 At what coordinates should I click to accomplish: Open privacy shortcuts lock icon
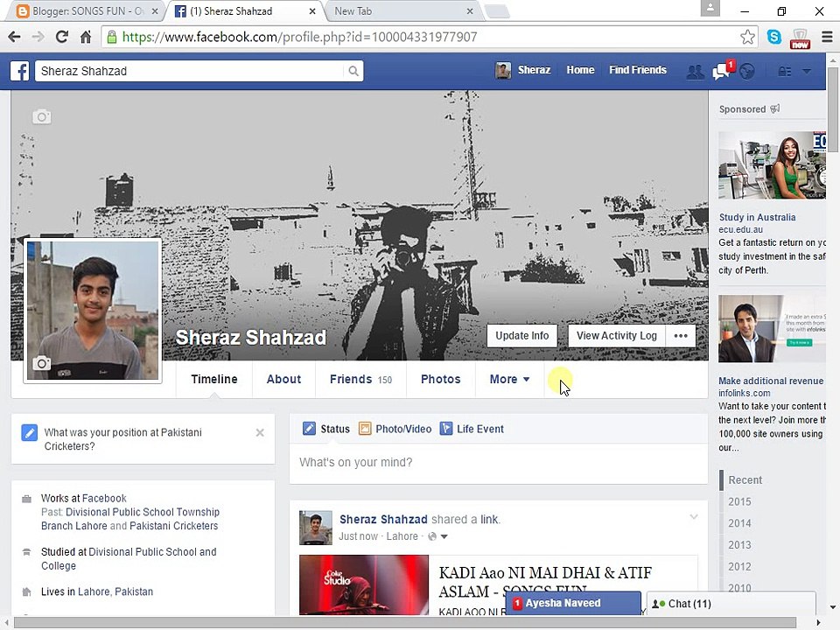(x=784, y=71)
